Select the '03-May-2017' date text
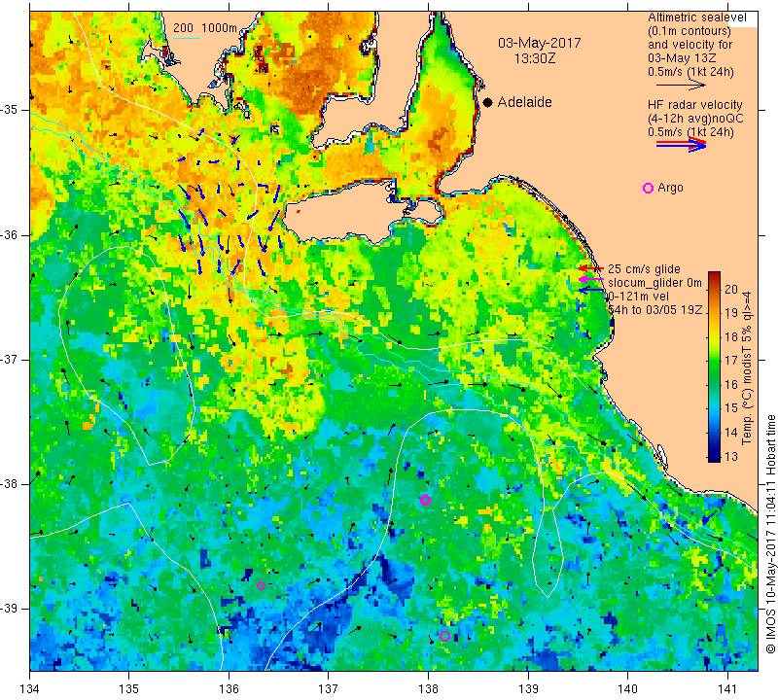Image resolution: width=778 pixels, height=700 pixels. [540, 43]
